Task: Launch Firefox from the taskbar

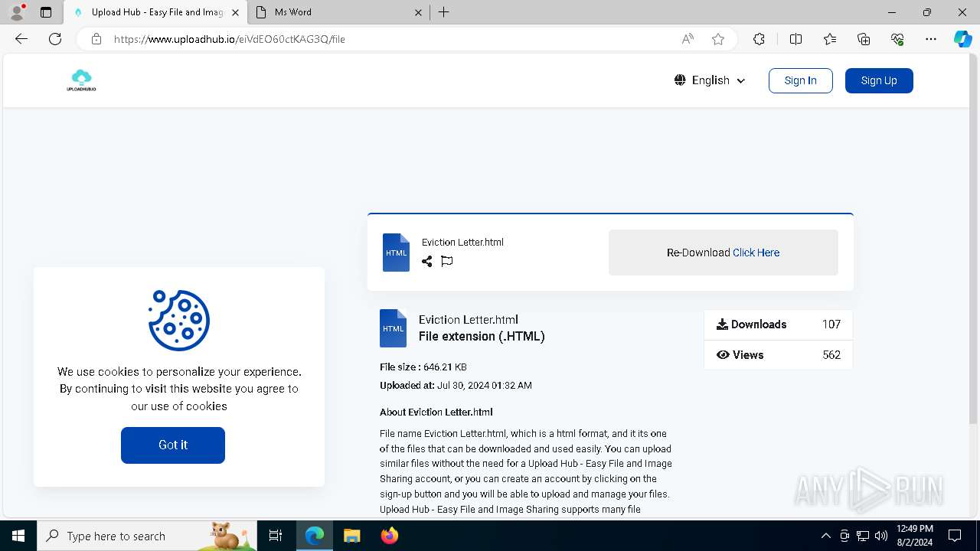Action: tap(390, 536)
